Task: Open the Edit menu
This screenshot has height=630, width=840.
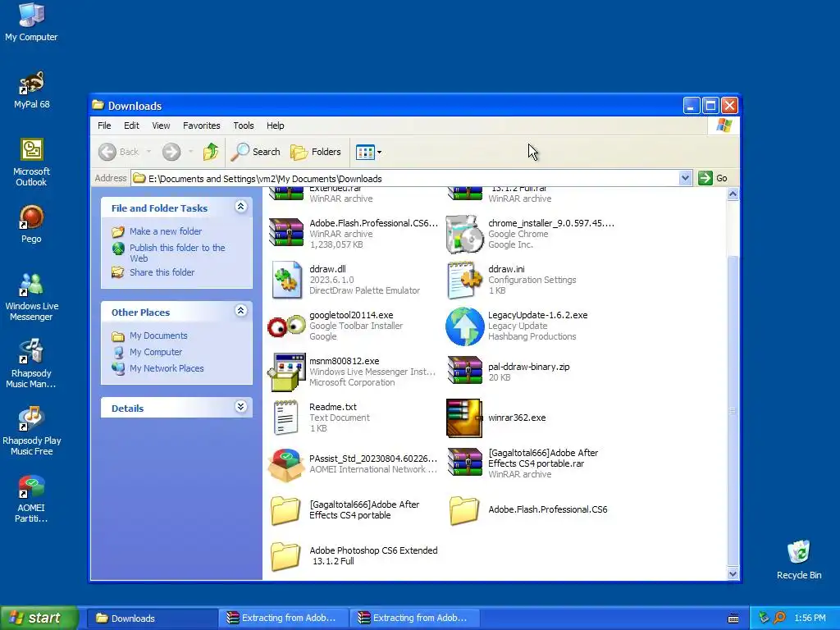Action: coord(131,126)
